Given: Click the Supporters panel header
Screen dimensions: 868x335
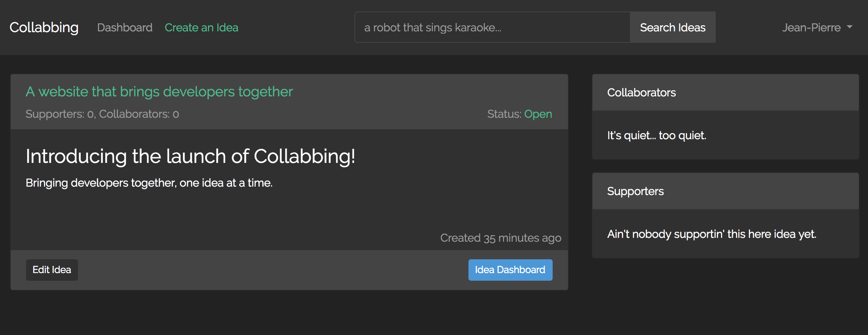Looking at the screenshot, I should (726, 191).
